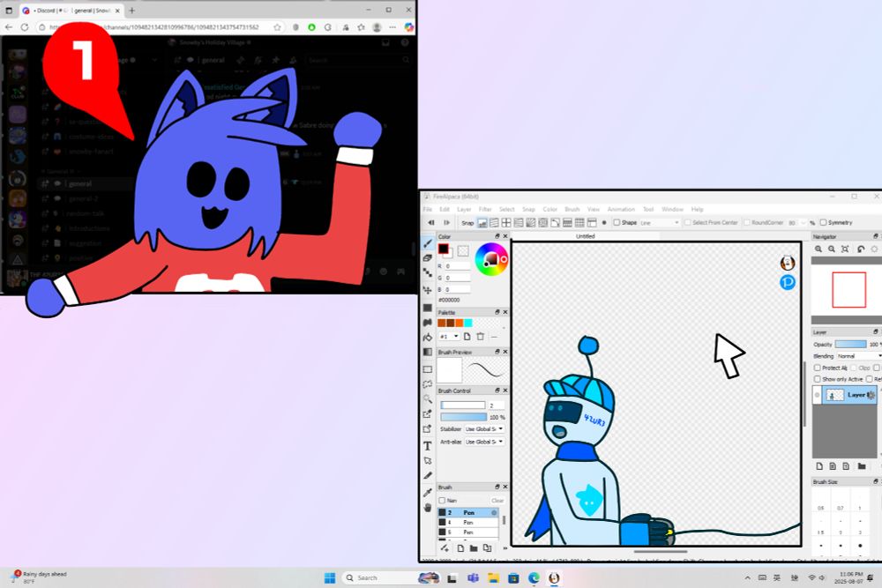This screenshot has height=588, width=882.
Task: Select the size 4 Pen brush
Action: point(468,522)
